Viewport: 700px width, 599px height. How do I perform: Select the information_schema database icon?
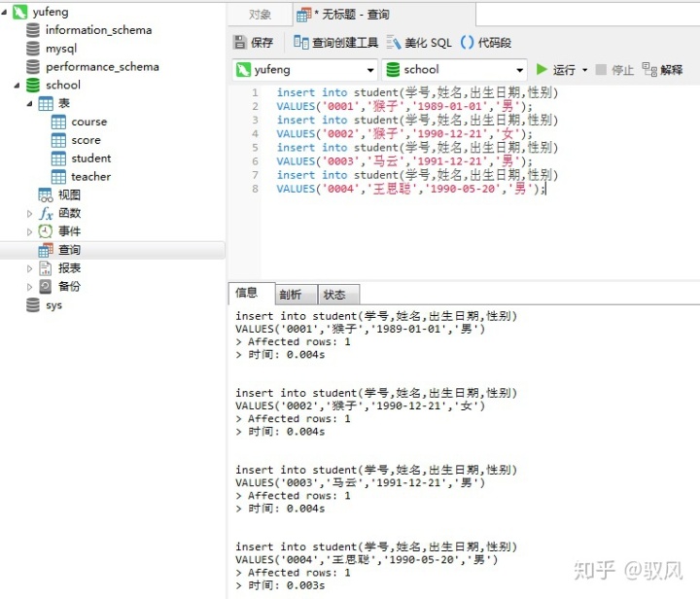pos(33,30)
